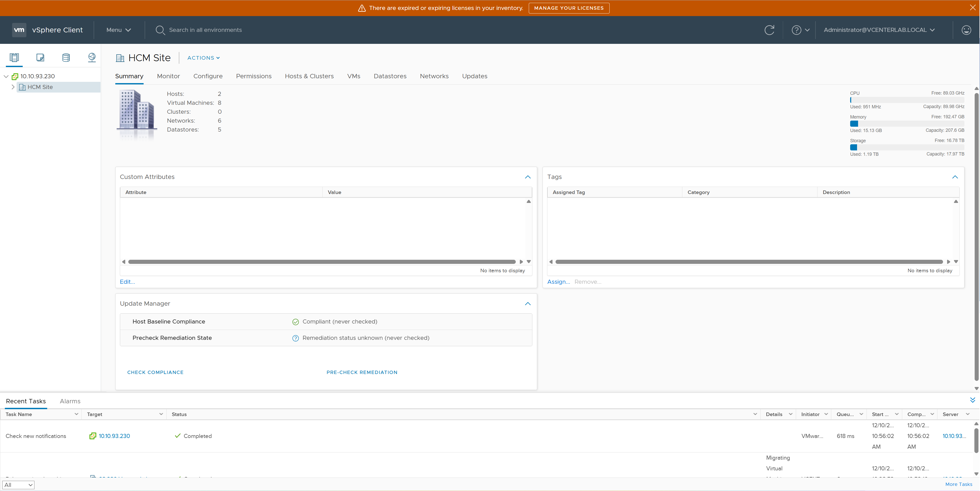This screenshot has height=491, width=980.
Task: Click the MANAGE YOUR LICENSES button
Action: tap(569, 8)
